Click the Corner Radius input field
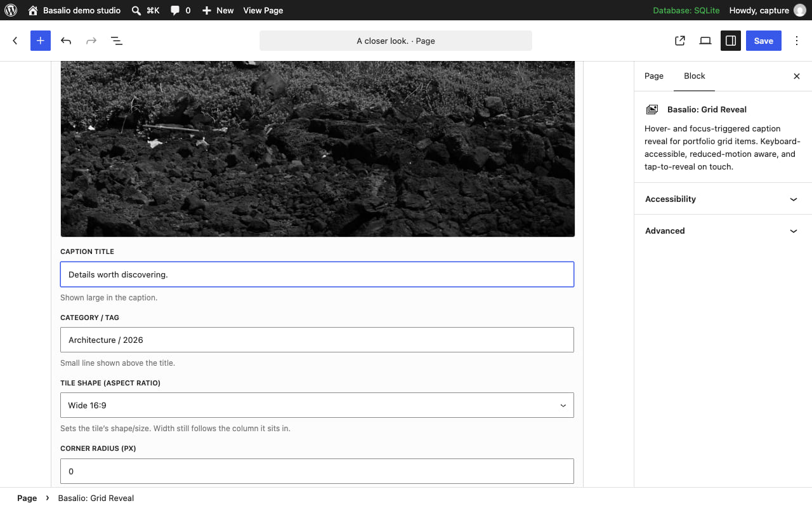The height and width of the screenshot is (508, 812). pyautogui.click(x=317, y=471)
